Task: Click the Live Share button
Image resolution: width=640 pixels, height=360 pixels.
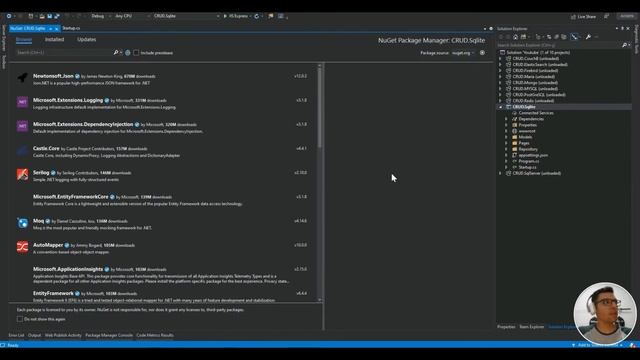Action: (584, 17)
